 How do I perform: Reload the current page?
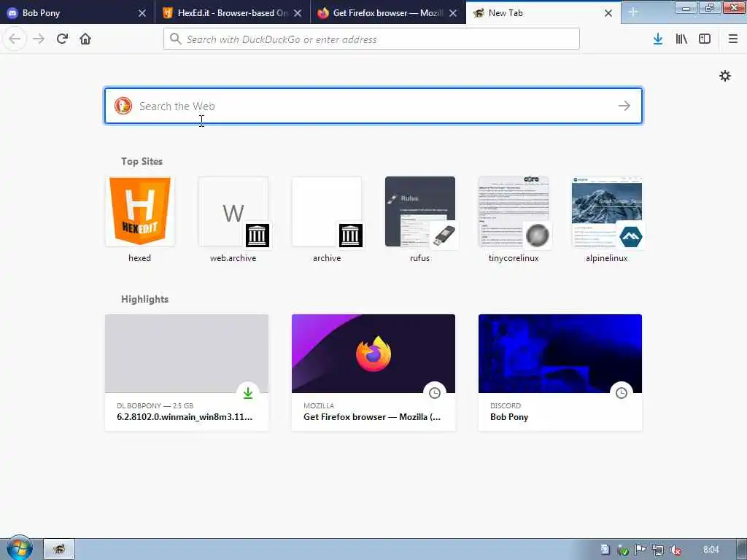(62, 39)
